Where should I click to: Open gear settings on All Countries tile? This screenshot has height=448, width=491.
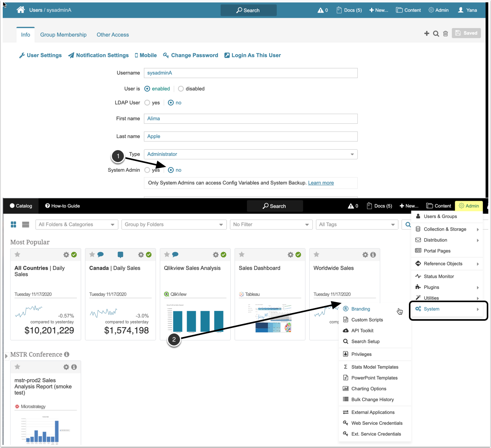point(66,255)
